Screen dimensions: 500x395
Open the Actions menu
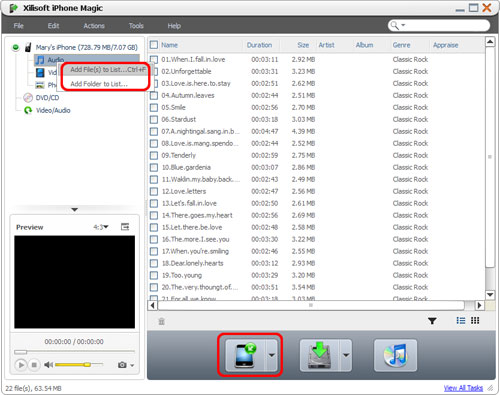coord(94,26)
